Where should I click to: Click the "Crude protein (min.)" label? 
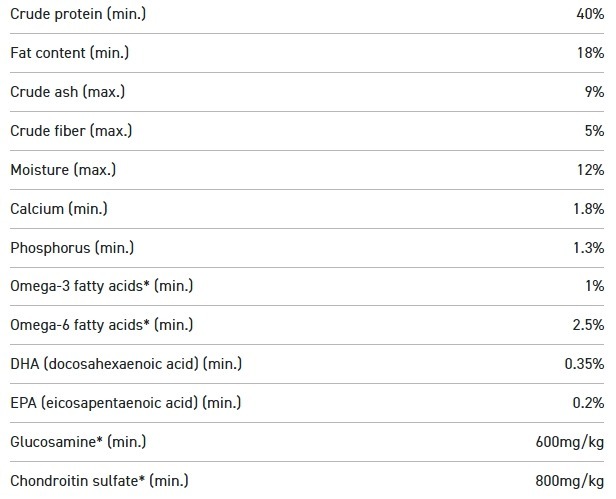[x=68, y=14]
